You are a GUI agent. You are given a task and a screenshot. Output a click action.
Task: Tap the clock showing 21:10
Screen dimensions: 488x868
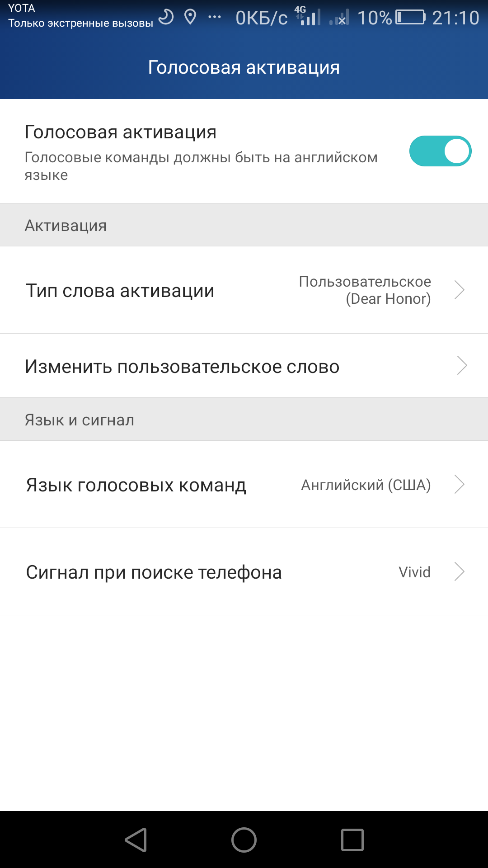coord(455,18)
